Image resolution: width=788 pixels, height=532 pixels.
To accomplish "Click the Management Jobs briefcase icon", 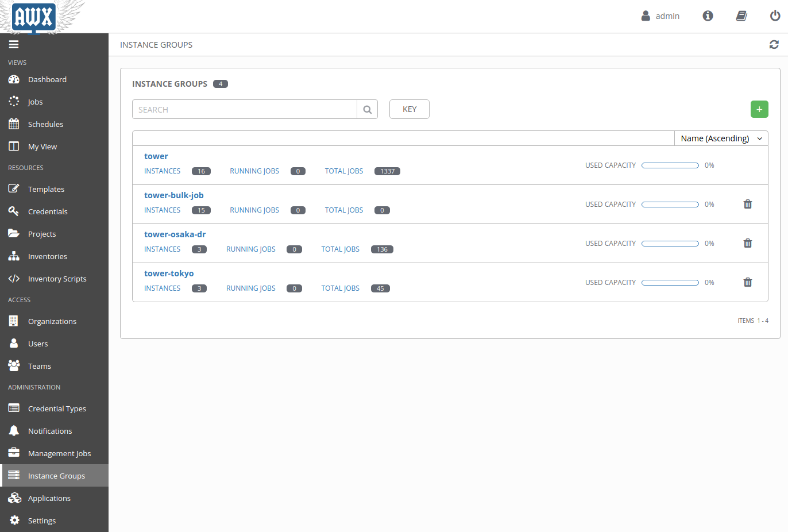I will tap(14, 453).
